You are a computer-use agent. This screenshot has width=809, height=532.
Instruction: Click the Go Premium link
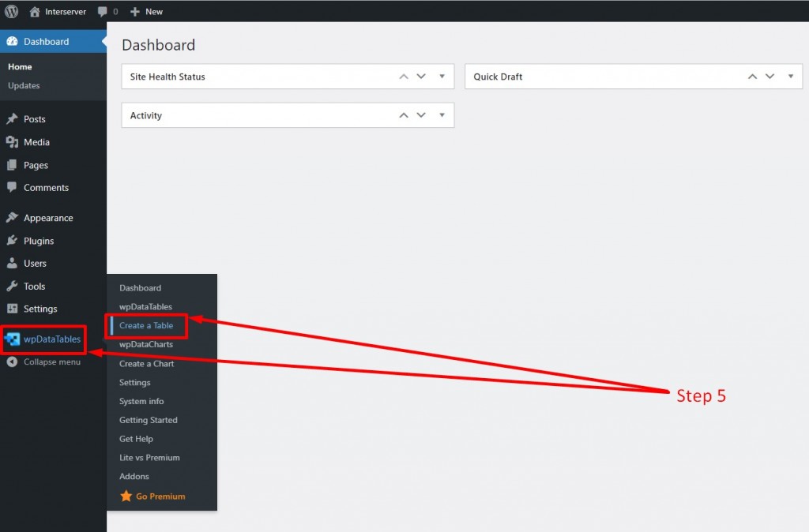[160, 496]
